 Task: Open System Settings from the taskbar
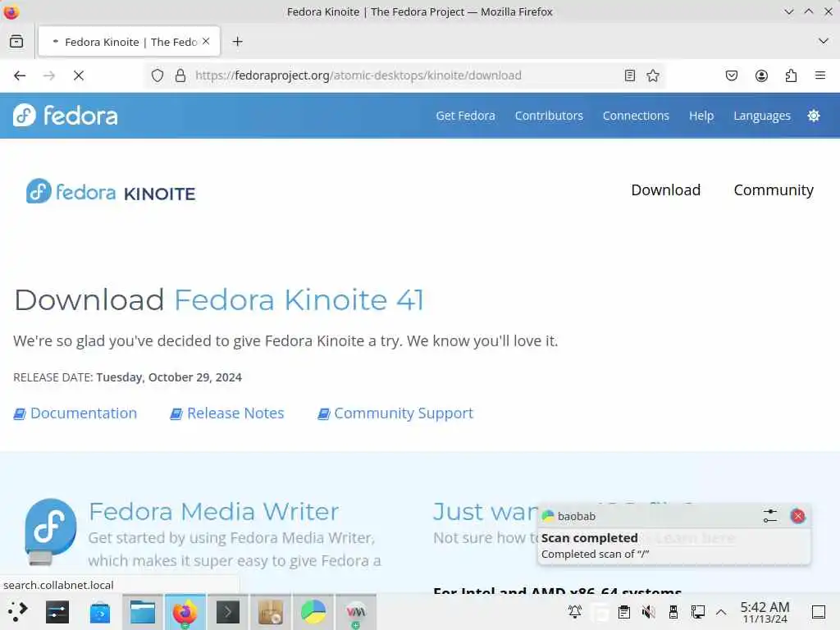pos(57,612)
